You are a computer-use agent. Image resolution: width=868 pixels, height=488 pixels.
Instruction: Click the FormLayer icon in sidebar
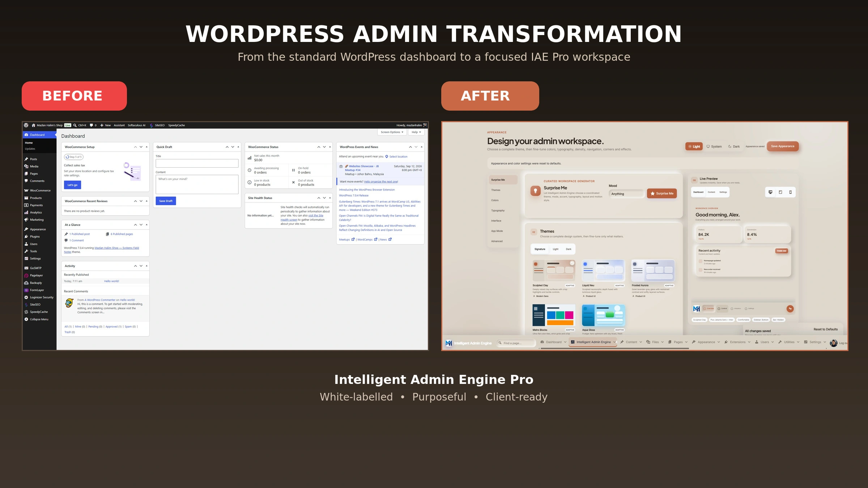[x=26, y=290]
